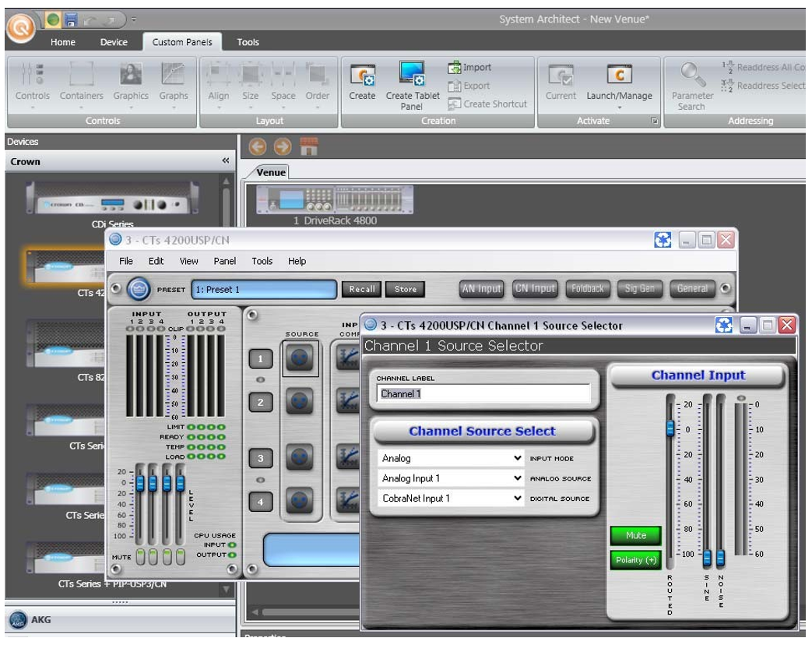Select channel 2 button in amplifier panel
The height and width of the screenshot is (645, 812).
tap(261, 403)
